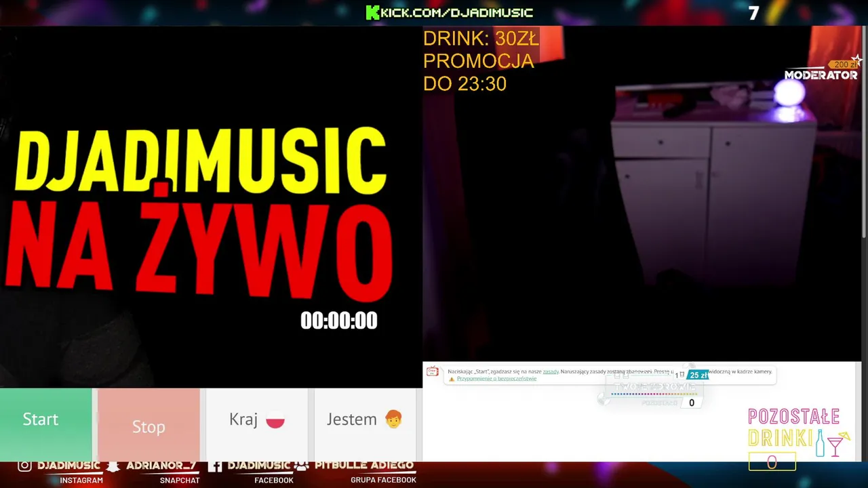The image size is (868, 488).
Task: Click the Facebook icon in footer
Action: pos(215,466)
